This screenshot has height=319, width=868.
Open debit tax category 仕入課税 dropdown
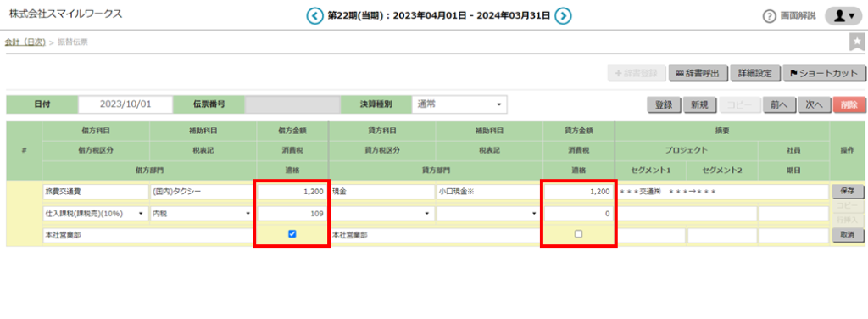pyautogui.click(x=95, y=213)
